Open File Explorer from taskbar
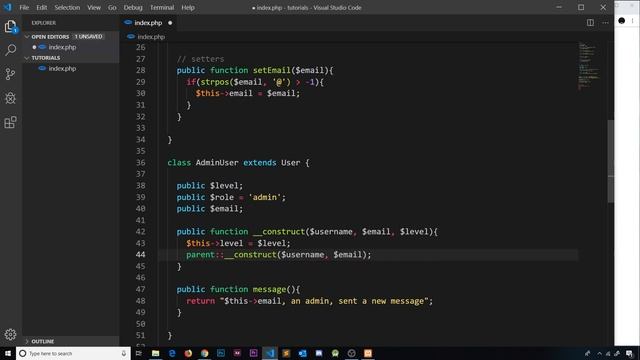The image size is (640, 360). click(156, 353)
